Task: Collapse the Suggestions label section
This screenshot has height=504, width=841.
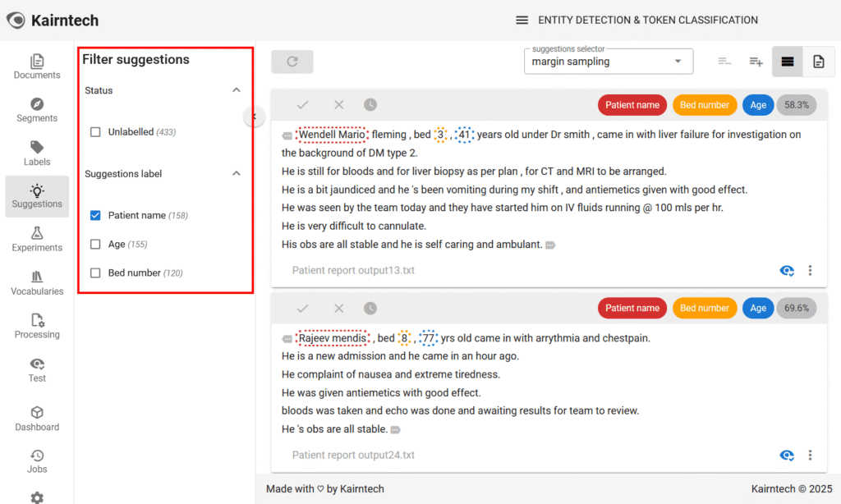Action: click(x=237, y=174)
